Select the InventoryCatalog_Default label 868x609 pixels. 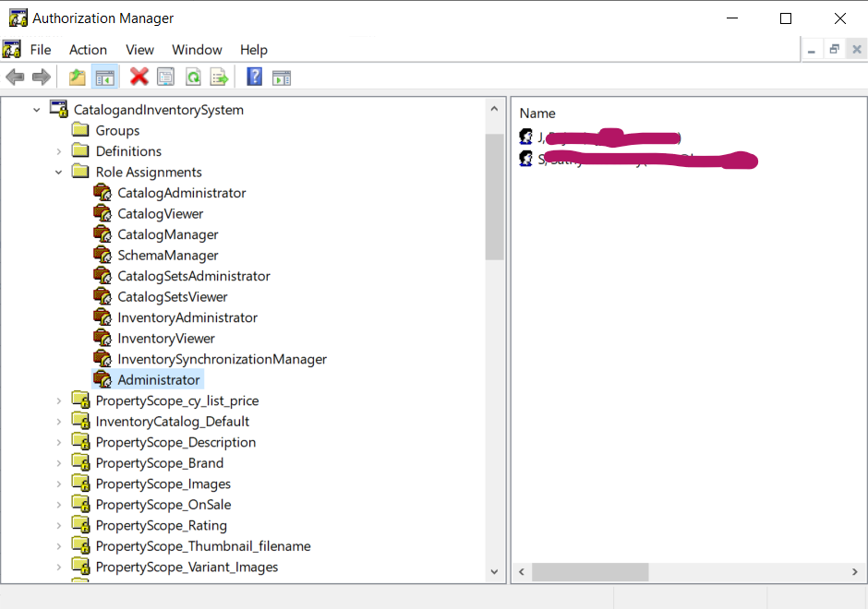(172, 422)
